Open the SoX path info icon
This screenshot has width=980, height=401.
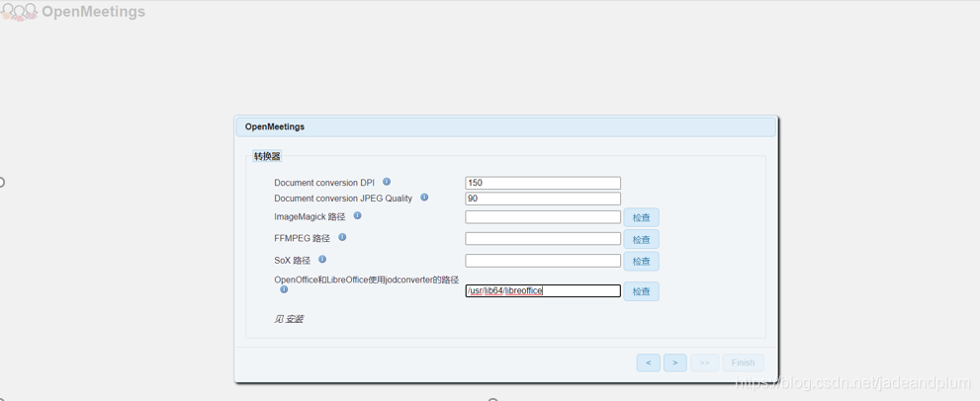tap(322, 259)
